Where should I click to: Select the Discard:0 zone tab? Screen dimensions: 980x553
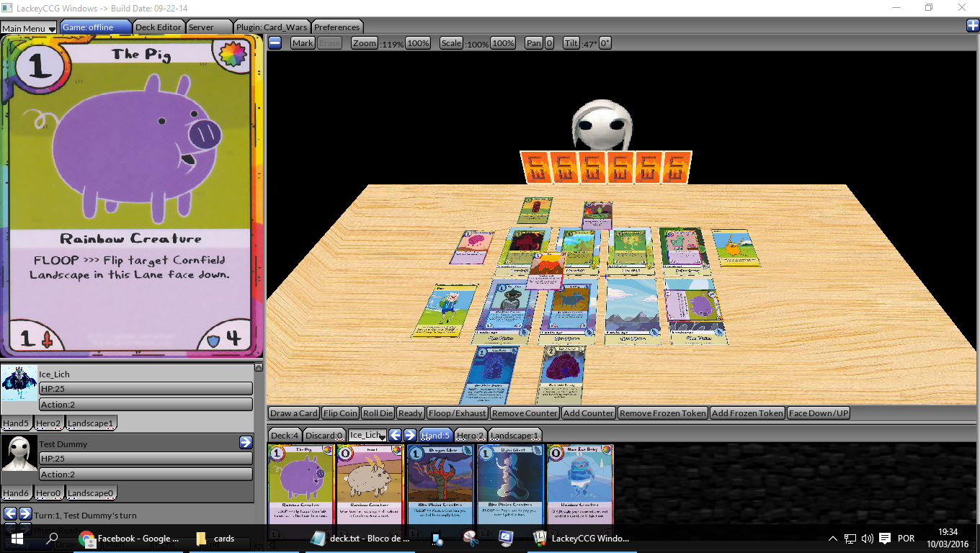[324, 435]
